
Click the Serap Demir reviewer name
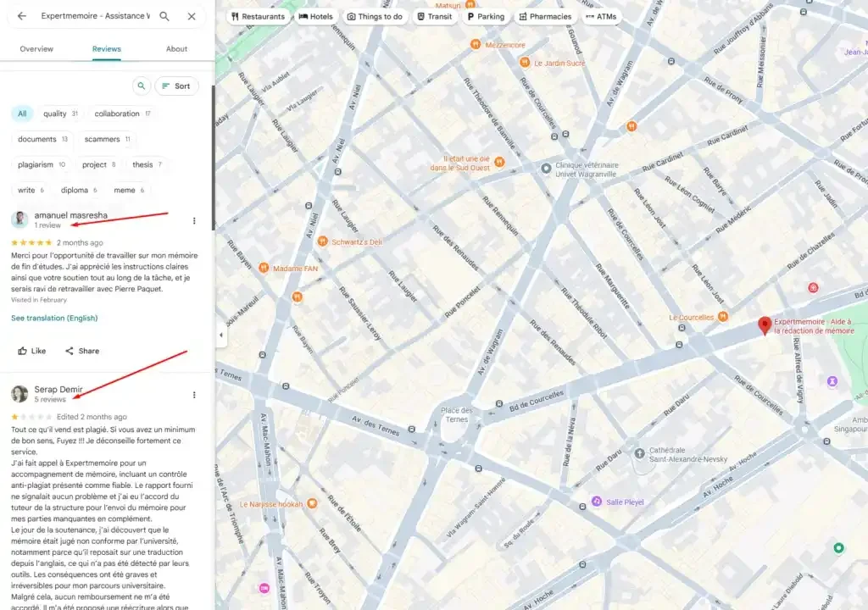pos(58,389)
